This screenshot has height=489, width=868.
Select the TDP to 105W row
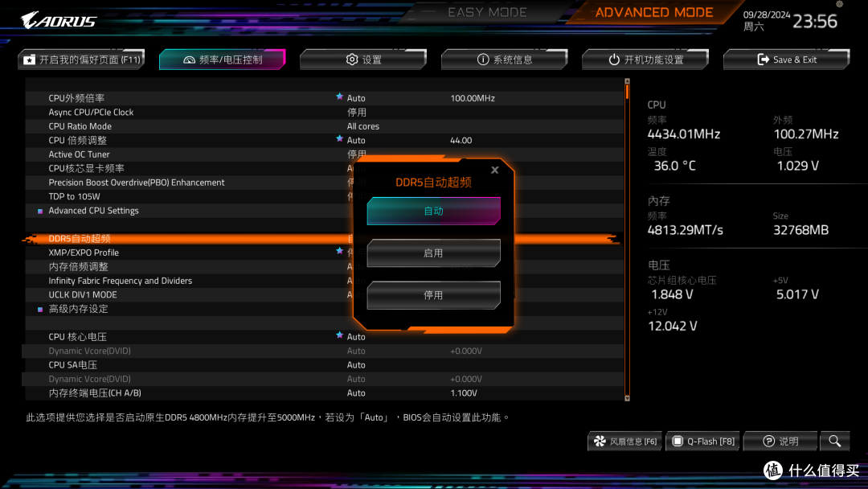click(x=323, y=196)
